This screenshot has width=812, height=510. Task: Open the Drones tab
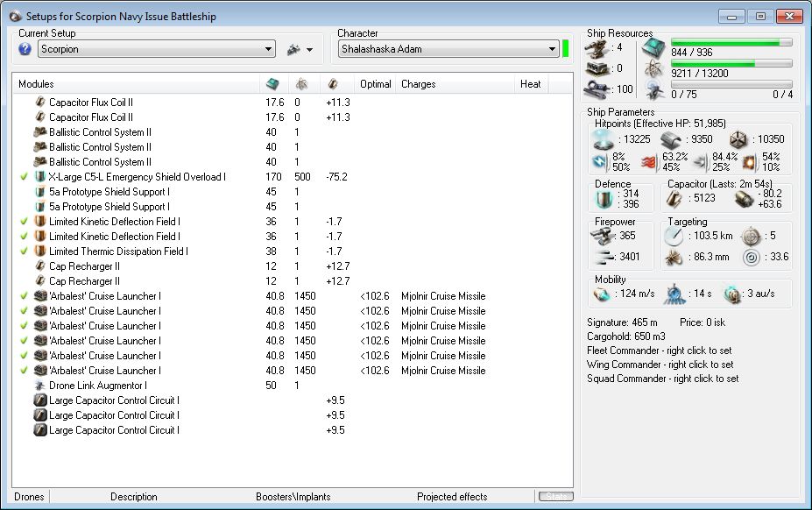tap(29, 497)
